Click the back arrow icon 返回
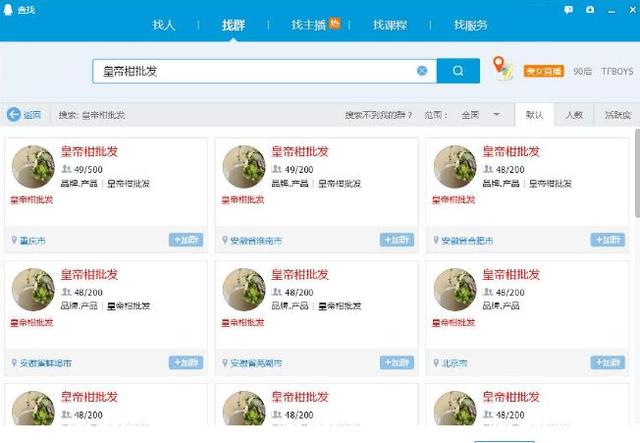 pyautogui.click(x=13, y=114)
